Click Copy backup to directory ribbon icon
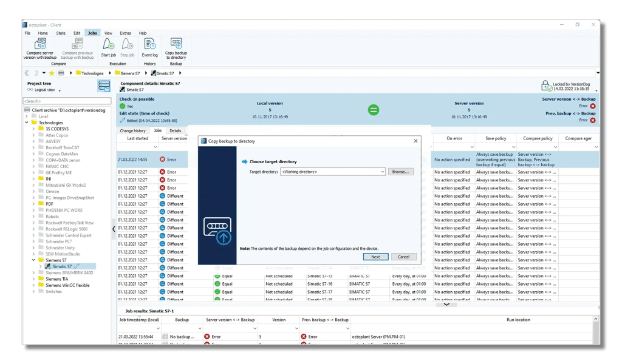 click(176, 44)
